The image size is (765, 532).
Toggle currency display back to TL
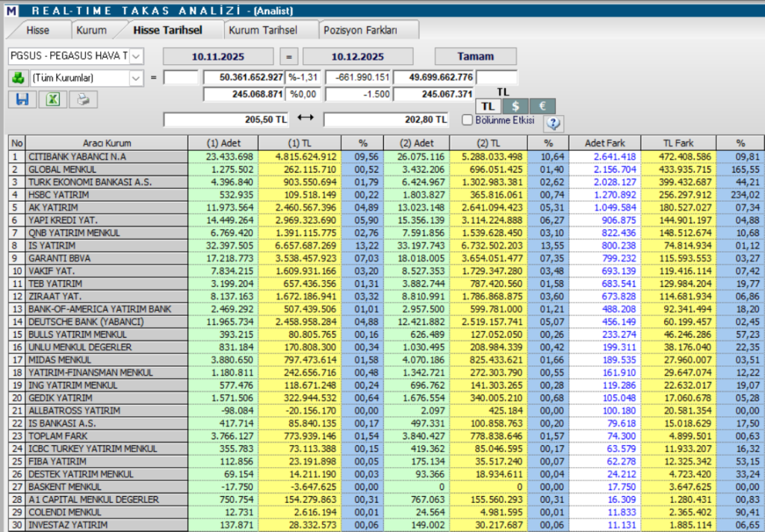click(488, 106)
